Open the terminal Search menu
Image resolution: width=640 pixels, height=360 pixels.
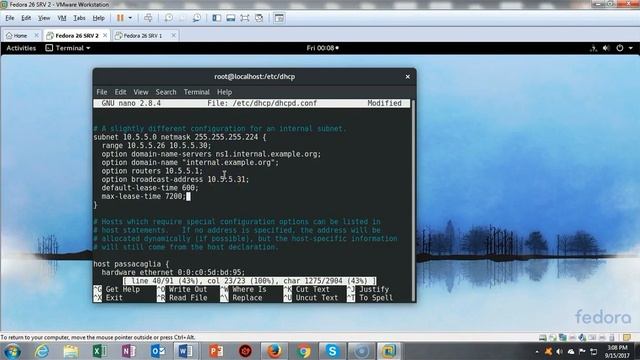(166, 92)
